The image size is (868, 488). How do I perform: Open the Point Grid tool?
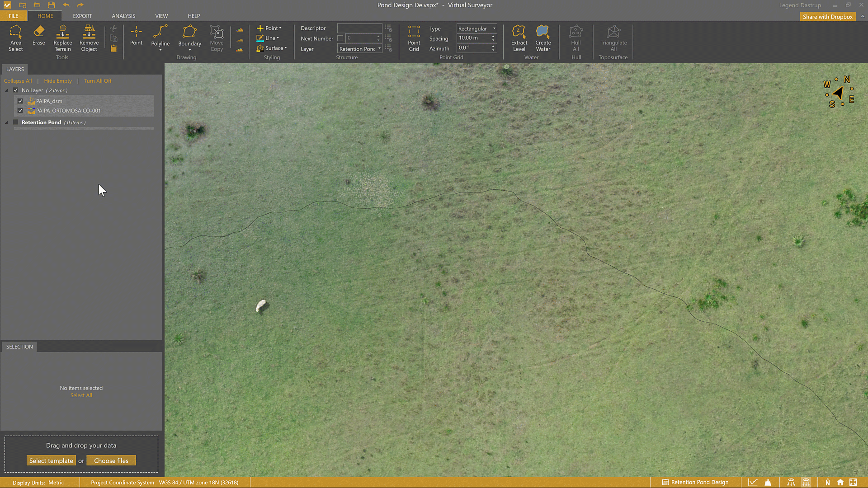coord(414,38)
